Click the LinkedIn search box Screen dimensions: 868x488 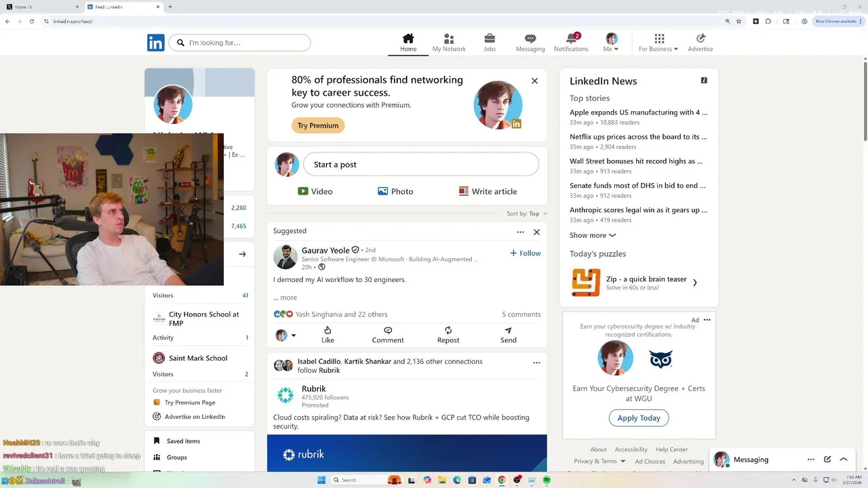(239, 43)
